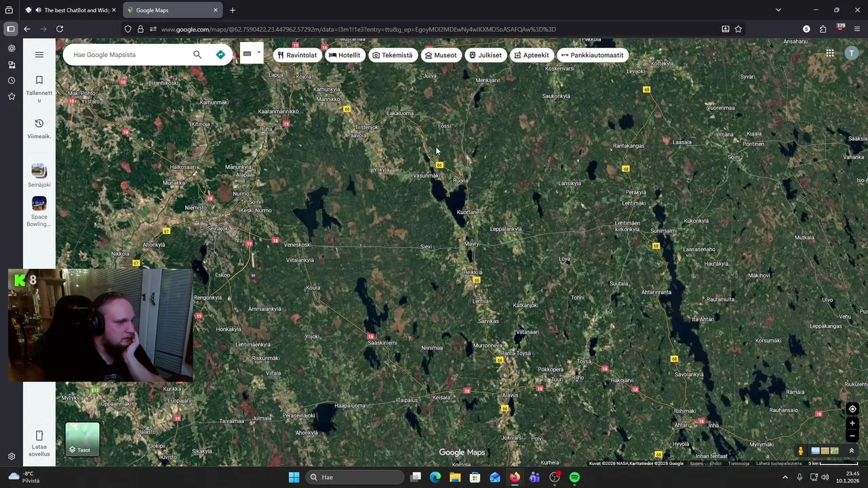The width and height of the screenshot is (868, 488).
Task: Click the site padlock icon
Action: pyautogui.click(x=140, y=29)
